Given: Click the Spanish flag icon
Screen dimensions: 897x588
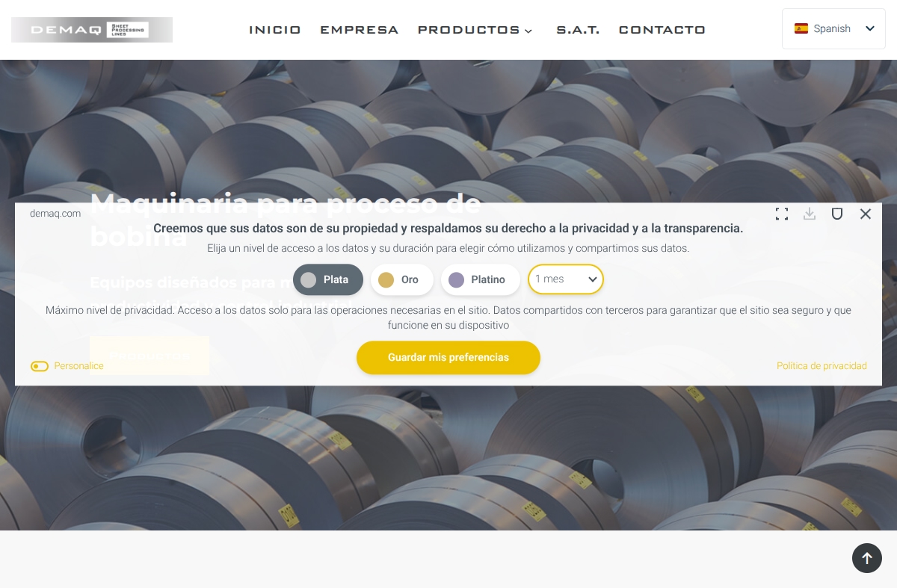Looking at the screenshot, I should tap(801, 28).
